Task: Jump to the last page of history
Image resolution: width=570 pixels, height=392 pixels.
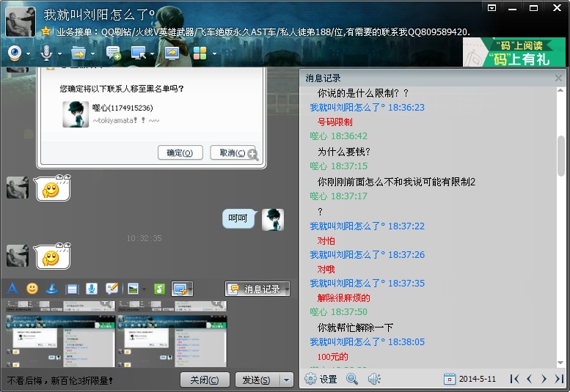Action: point(558,379)
